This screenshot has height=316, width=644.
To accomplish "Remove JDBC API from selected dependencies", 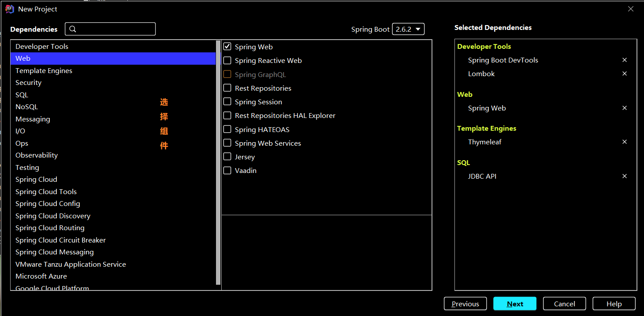I will point(624,176).
